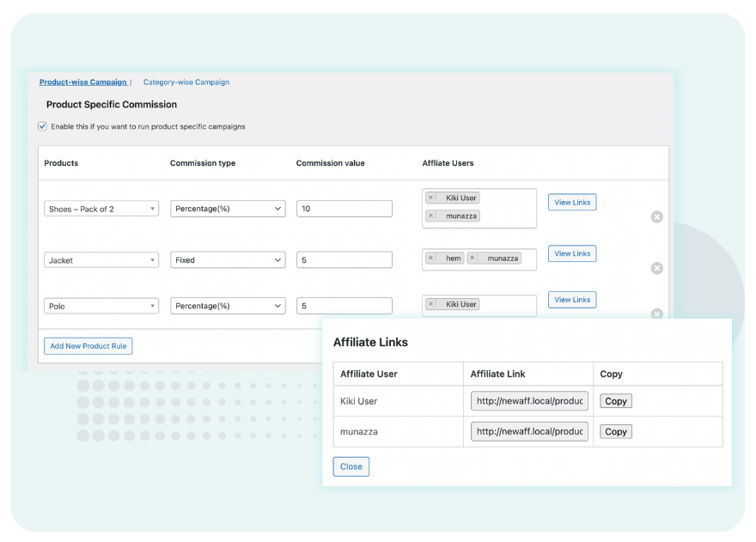Click Add New Product Rule button
The image size is (756, 542).
[x=88, y=346]
